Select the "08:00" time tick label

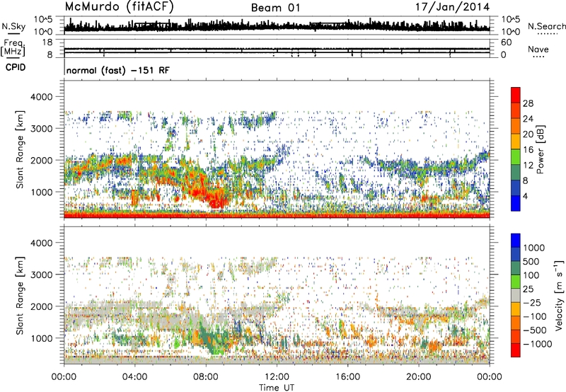point(206,377)
